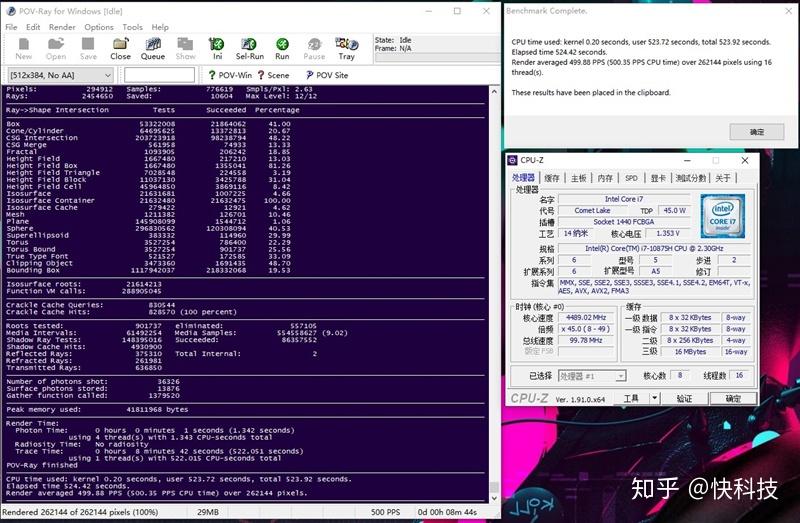Image resolution: width=800 pixels, height=523 pixels.
Task: Click the Queue toolbar icon
Action: click(153, 49)
